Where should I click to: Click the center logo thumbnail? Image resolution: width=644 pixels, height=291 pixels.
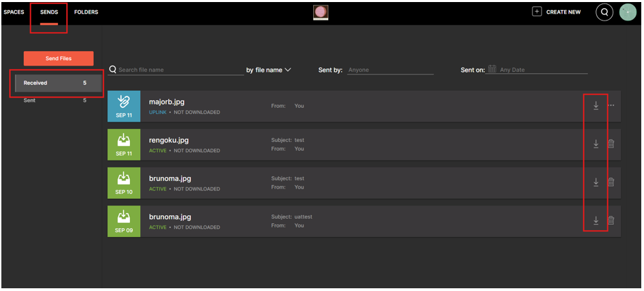(x=320, y=12)
